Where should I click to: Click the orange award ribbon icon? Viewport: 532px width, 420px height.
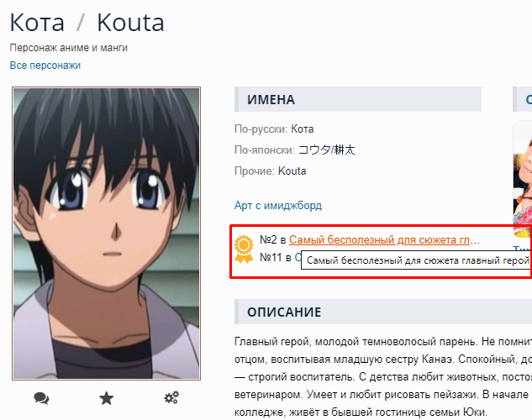point(244,249)
